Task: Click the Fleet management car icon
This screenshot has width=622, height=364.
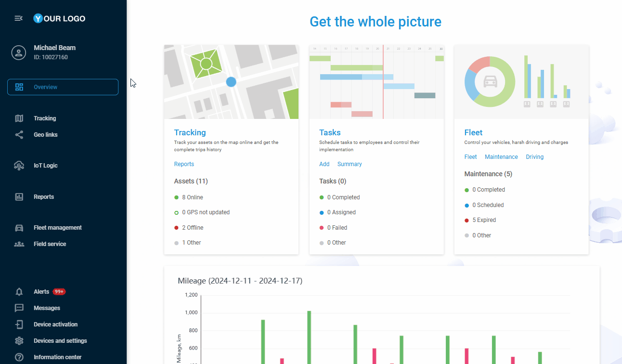Action: pyautogui.click(x=19, y=228)
